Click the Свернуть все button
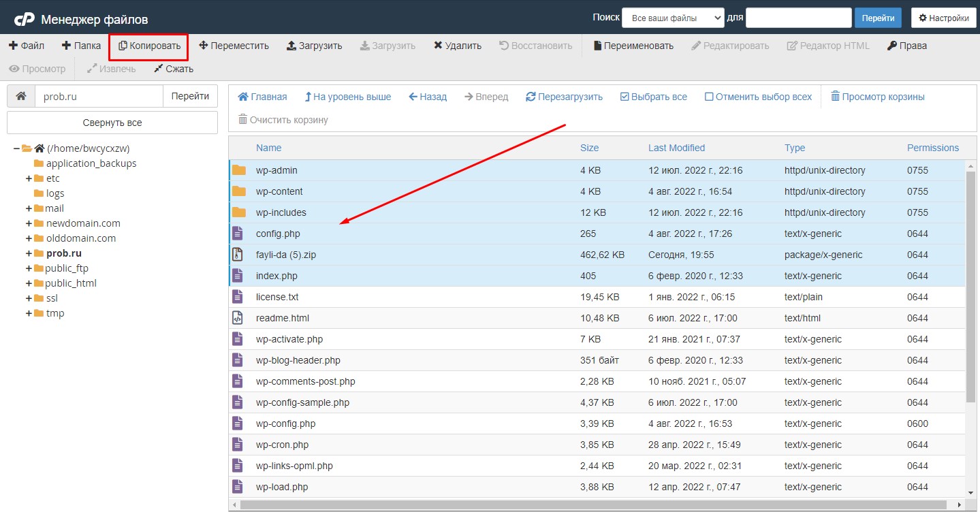Screen dimensions: 980x512 point(112,123)
